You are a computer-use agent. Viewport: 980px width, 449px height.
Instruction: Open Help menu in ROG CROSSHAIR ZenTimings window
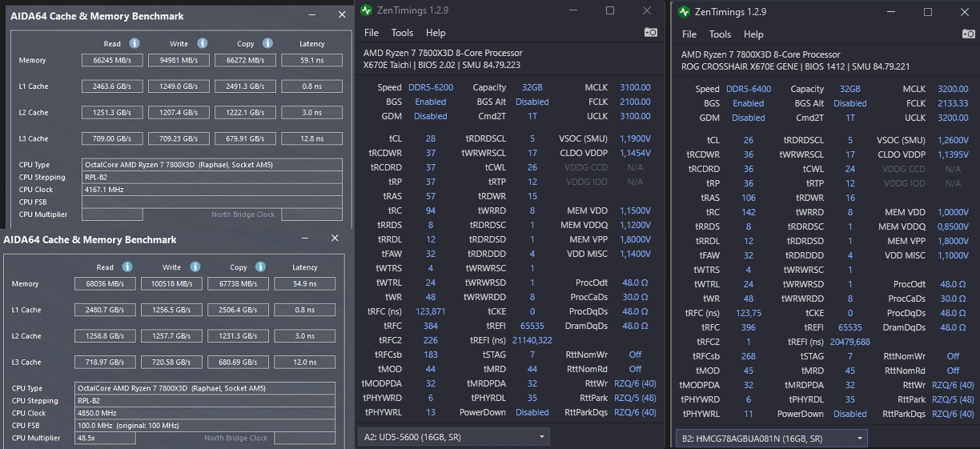tap(753, 34)
